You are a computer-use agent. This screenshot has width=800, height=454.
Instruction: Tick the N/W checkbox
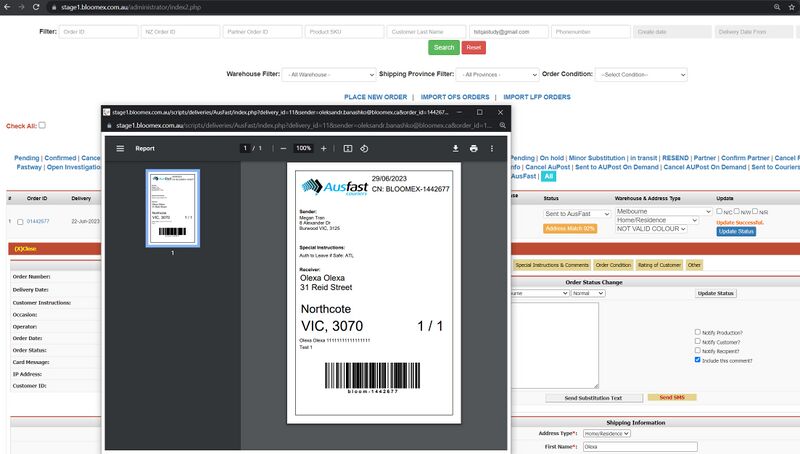[737, 211]
